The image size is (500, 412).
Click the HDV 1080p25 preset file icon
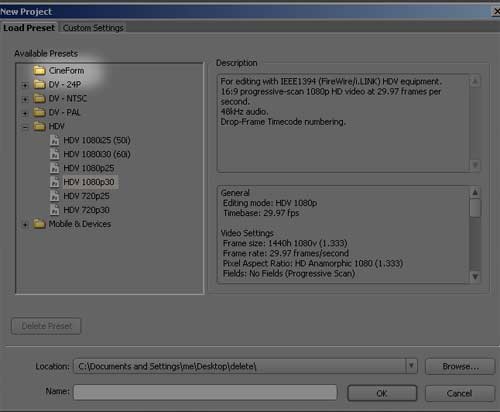[x=54, y=168]
